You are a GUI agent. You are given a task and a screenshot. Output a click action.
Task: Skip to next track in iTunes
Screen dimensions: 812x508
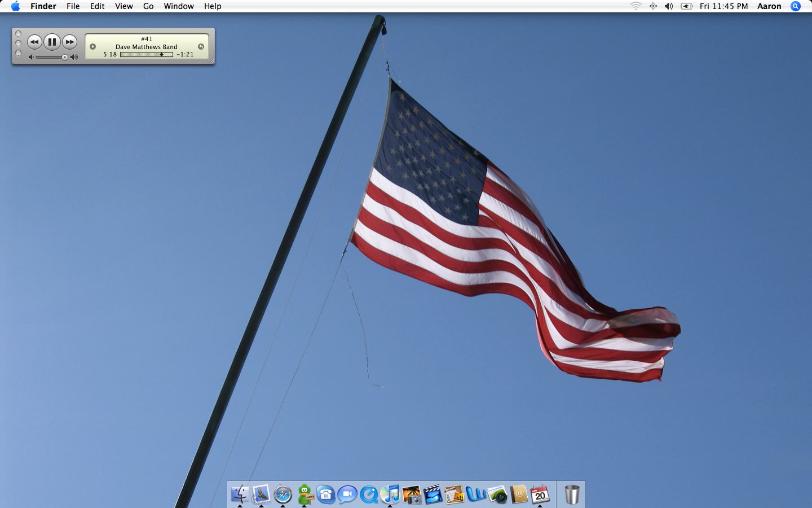coord(69,42)
